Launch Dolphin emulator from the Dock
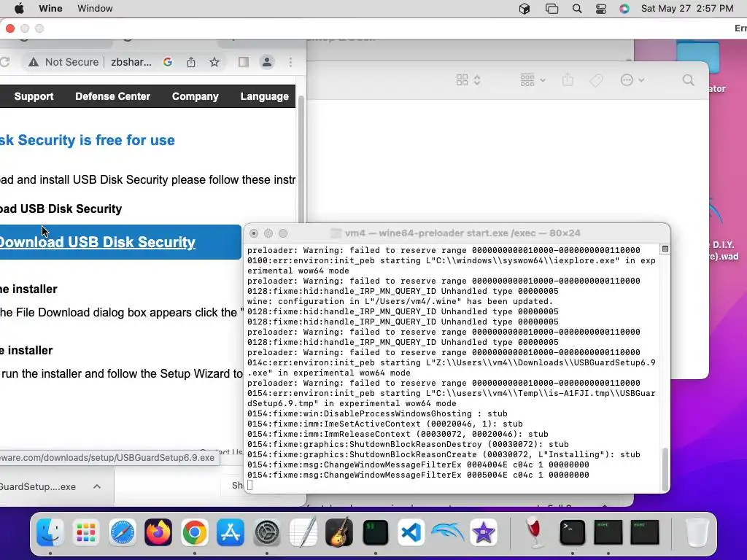The height and width of the screenshot is (560, 747). [447, 532]
